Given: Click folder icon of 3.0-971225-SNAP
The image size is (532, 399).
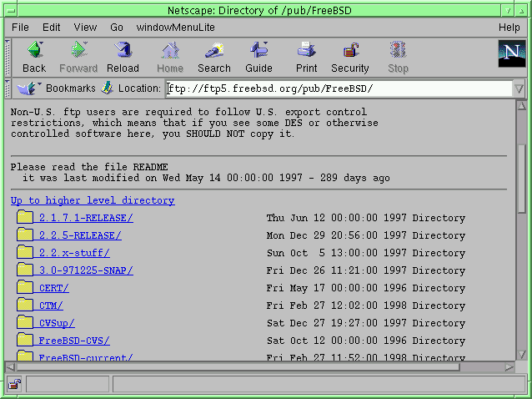Looking at the screenshot, I should click(25, 270).
